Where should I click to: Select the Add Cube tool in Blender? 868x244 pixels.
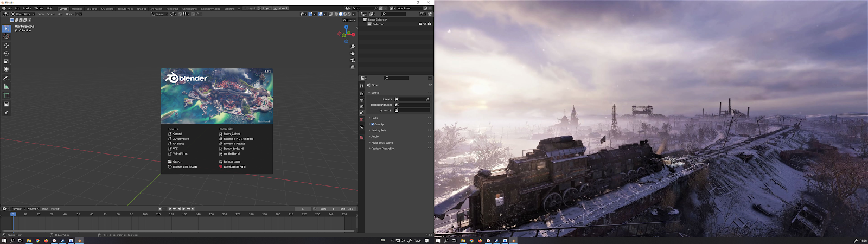click(7, 95)
